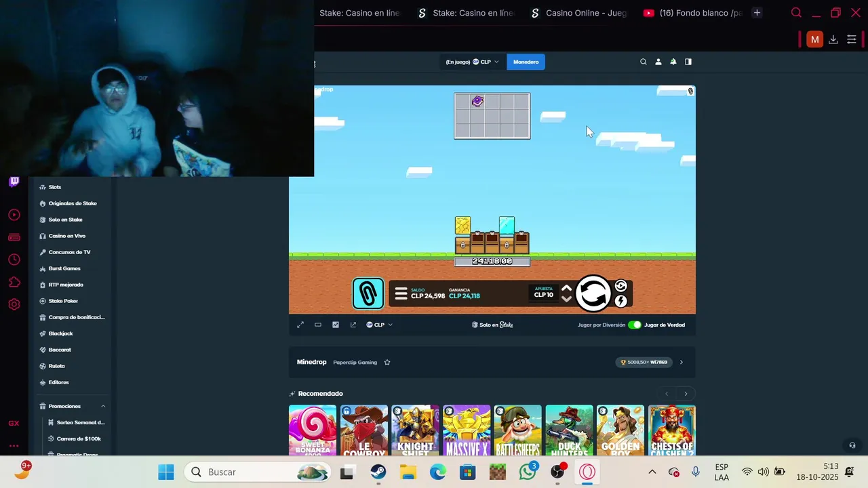Decrease bet with down arrow
868x488 pixels.
(567, 299)
